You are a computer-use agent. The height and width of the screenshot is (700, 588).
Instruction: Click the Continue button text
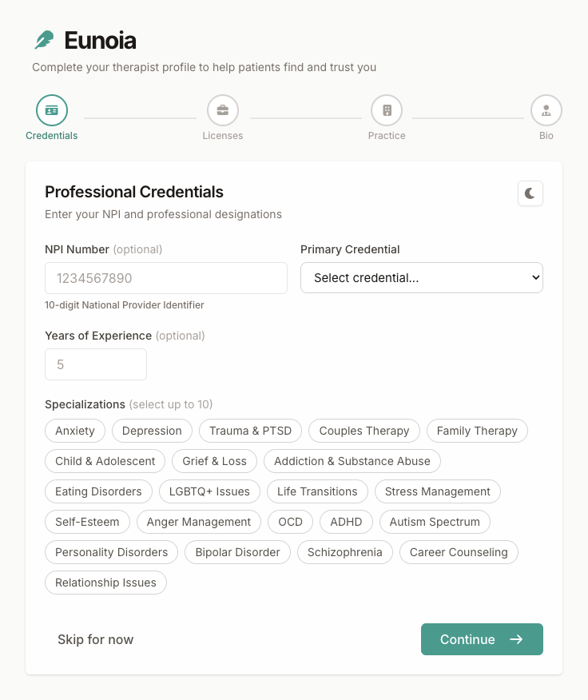click(467, 639)
